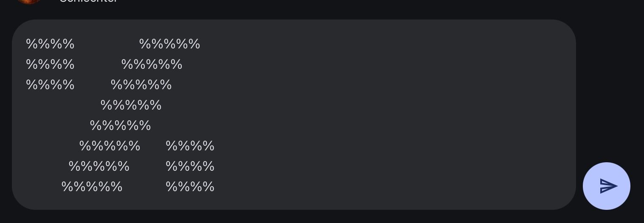
Task: Click the left percent group on line three
Action: click(50, 85)
